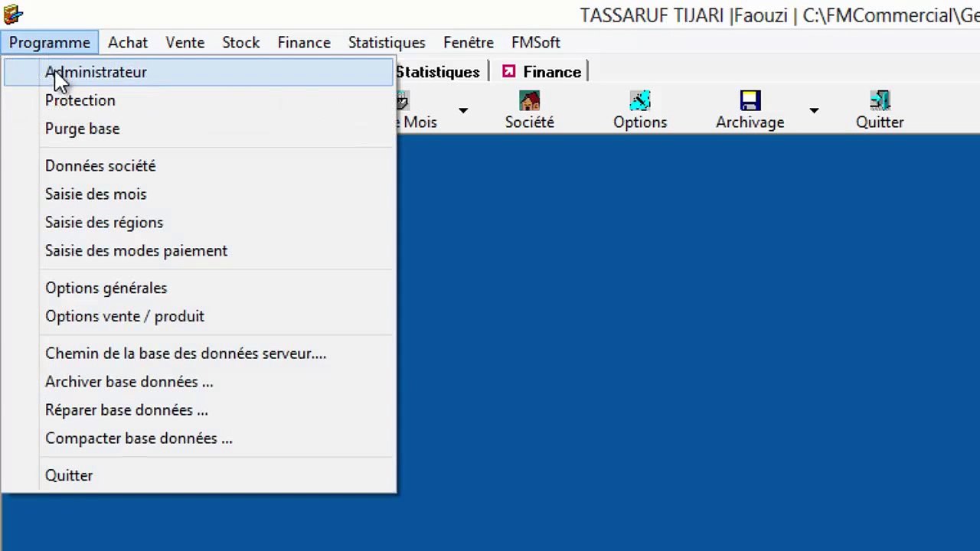
Task: Open the Vente menu
Action: (185, 42)
